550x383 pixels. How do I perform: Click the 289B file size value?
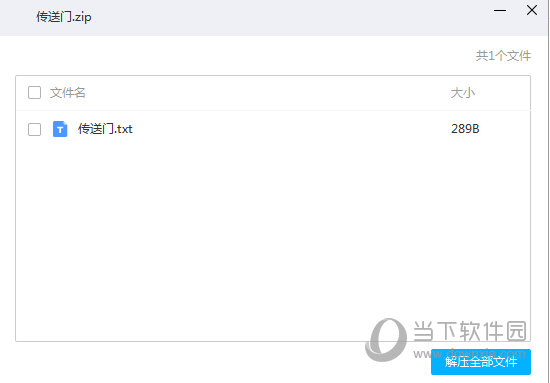pos(465,129)
